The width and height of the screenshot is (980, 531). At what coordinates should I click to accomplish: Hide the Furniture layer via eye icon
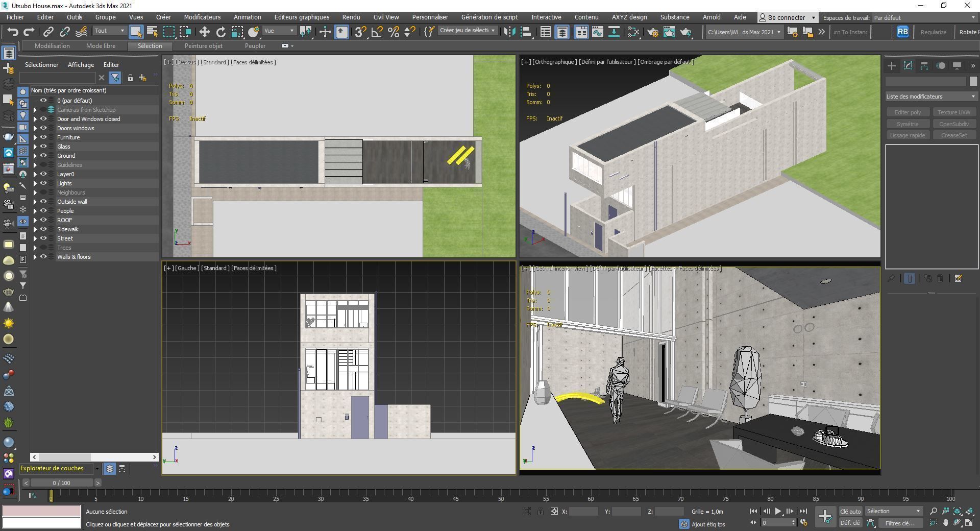[x=43, y=137]
